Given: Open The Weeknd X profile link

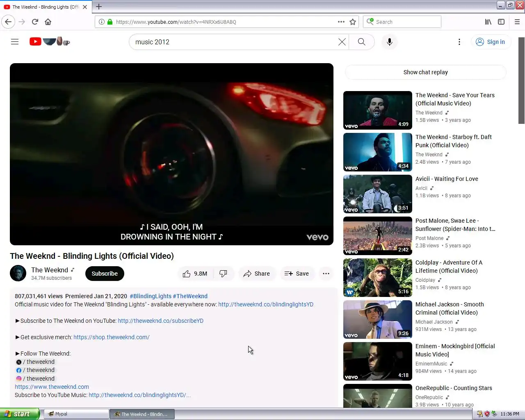Looking at the screenshot, I should pos(35,362).
